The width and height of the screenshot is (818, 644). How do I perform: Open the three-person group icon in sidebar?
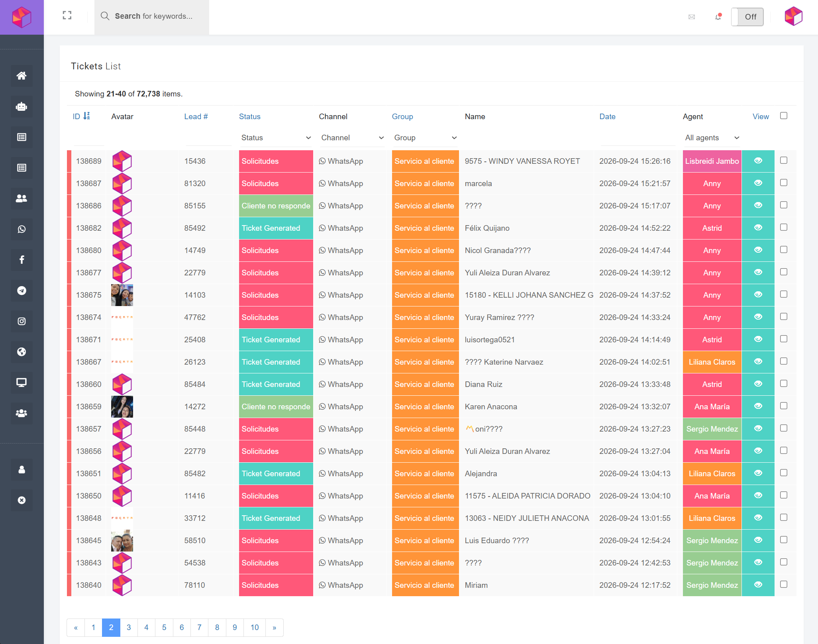(22, 413)
